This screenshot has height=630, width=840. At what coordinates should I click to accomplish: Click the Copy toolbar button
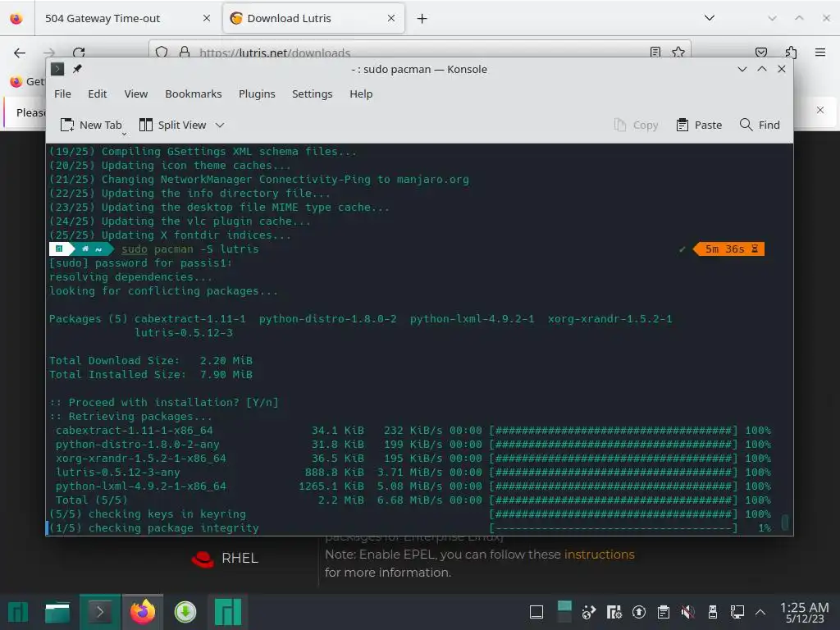click(636, 125)
